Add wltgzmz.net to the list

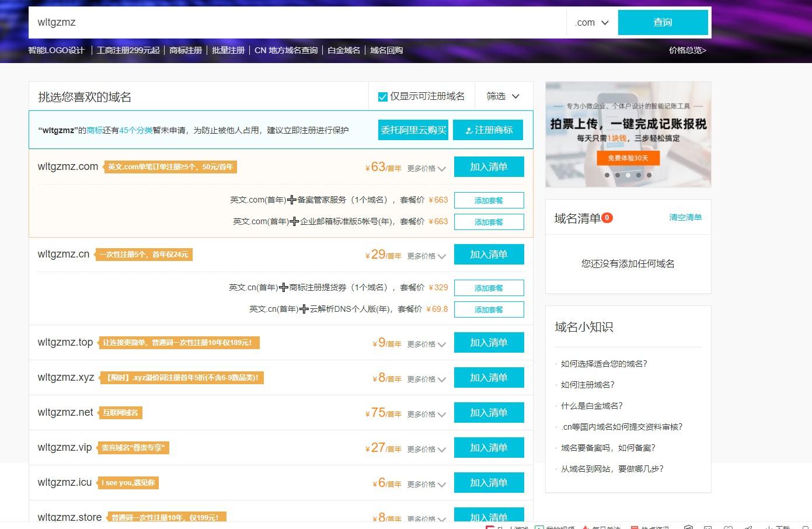[x=489, y=413]
